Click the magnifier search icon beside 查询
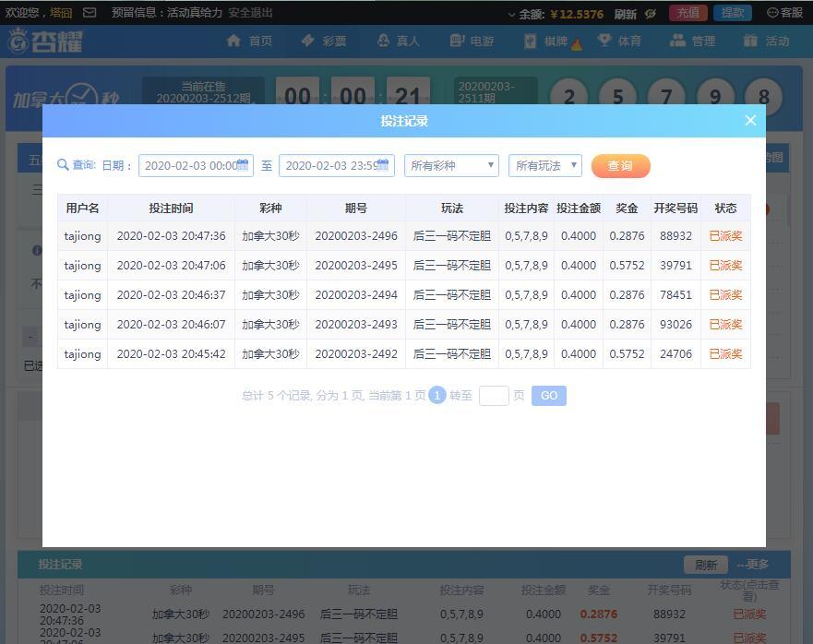The width and height of the screenshot is (813, 644). (63, 165)
